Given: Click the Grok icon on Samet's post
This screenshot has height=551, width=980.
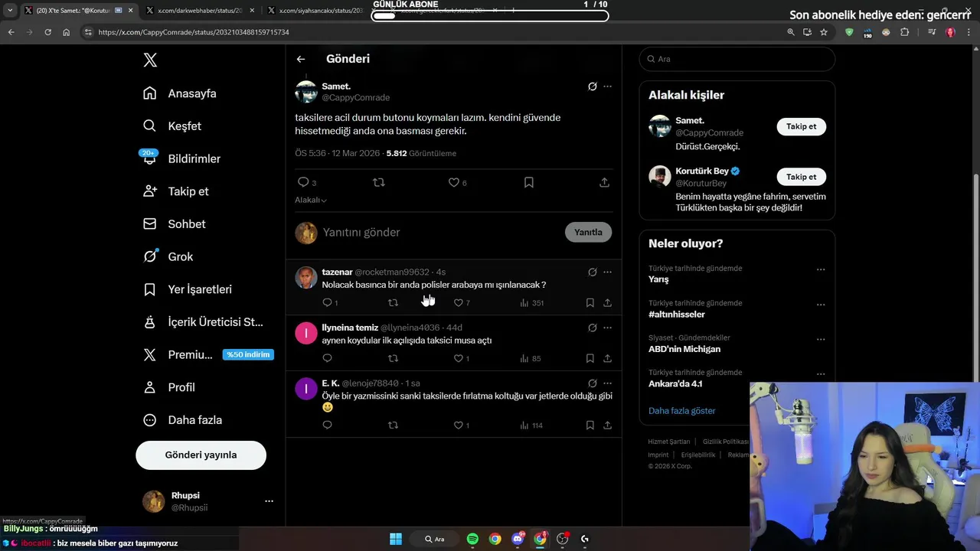Looking at the screenshot, I should point(592,86).
